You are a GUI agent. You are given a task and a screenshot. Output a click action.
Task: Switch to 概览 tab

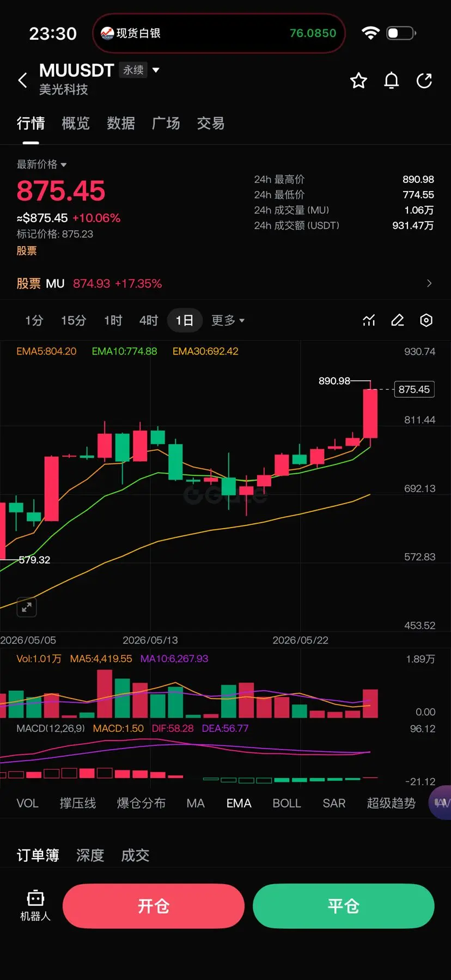coord(76,124)
